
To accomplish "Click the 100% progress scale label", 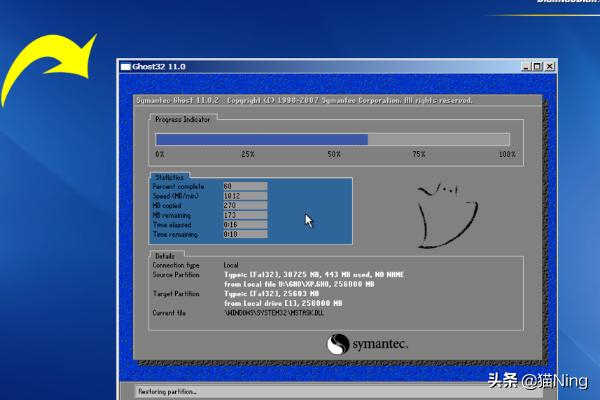I will click(x=507, y=154).
